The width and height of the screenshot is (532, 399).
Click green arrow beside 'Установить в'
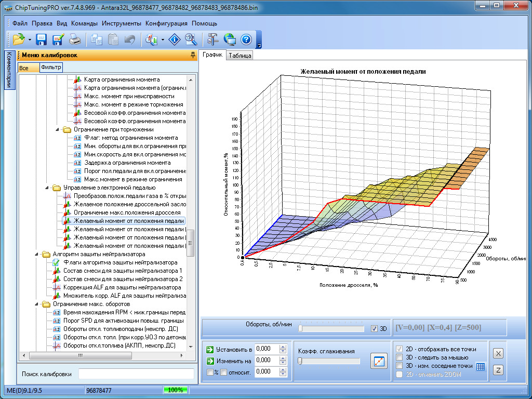click(x=209, y=349)
